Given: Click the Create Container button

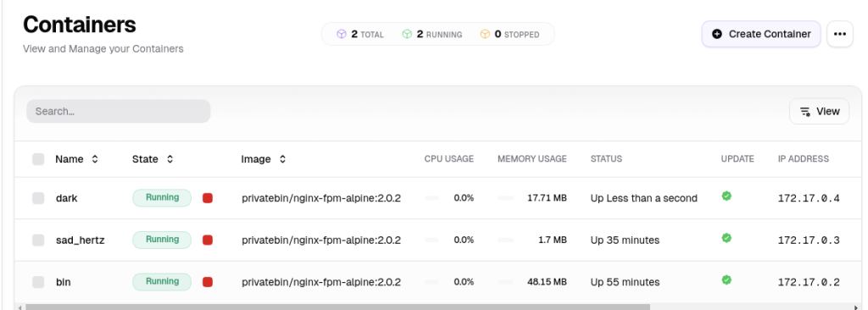Looking at the screenshot, I should (760, 35).
